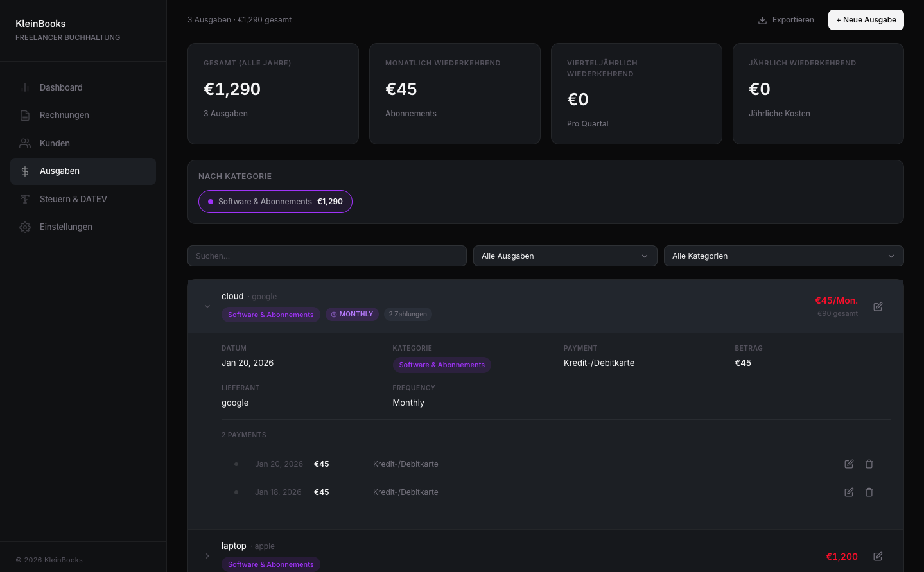Focus the Suchen search field
Viewport: 924px width, 572px height.
pos(327,256)
